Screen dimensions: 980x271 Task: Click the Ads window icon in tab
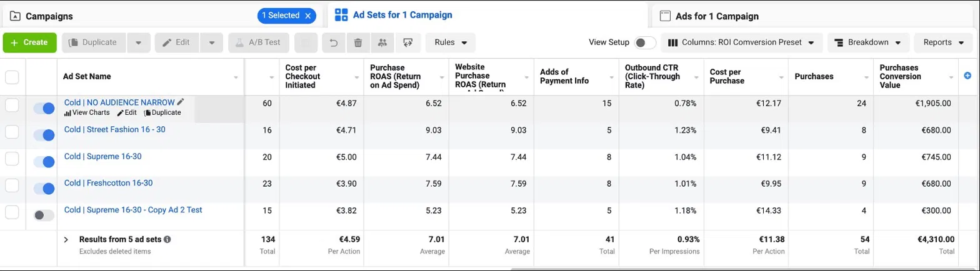point(665,16)
